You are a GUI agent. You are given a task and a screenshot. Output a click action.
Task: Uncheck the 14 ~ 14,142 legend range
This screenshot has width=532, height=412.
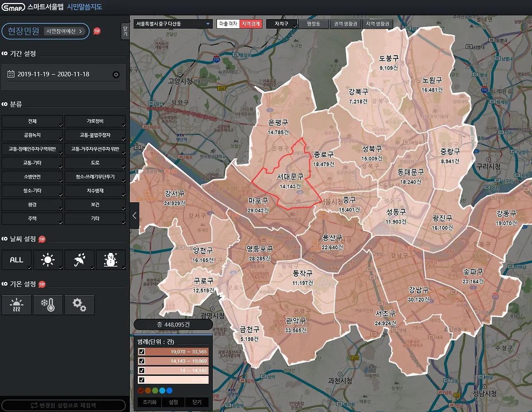pos(142,370)
